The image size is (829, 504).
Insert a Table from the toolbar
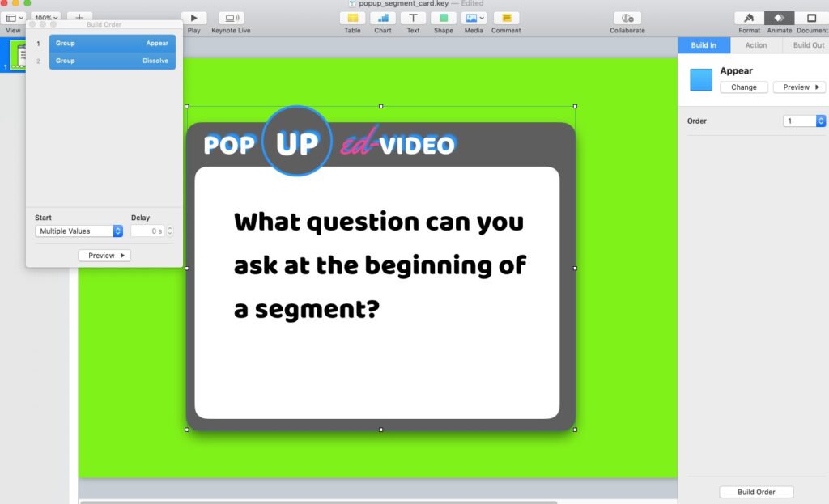point(353,18)
